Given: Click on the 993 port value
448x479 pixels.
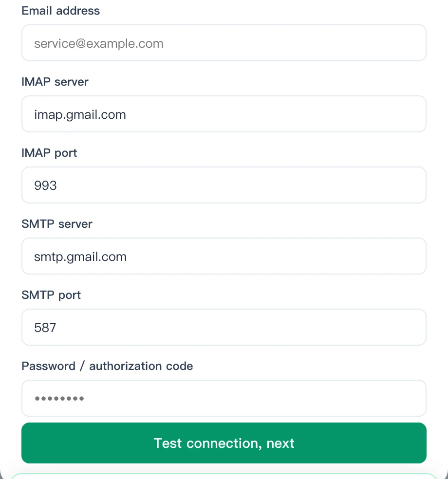Looking at the screenshot, I should [x=46, y=185].
